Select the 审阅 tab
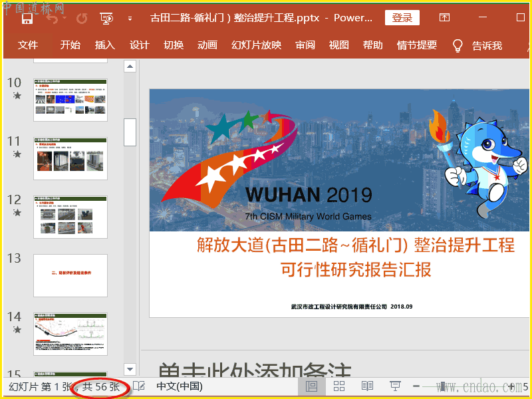This screenshot has height=399, width=532. 305,45
